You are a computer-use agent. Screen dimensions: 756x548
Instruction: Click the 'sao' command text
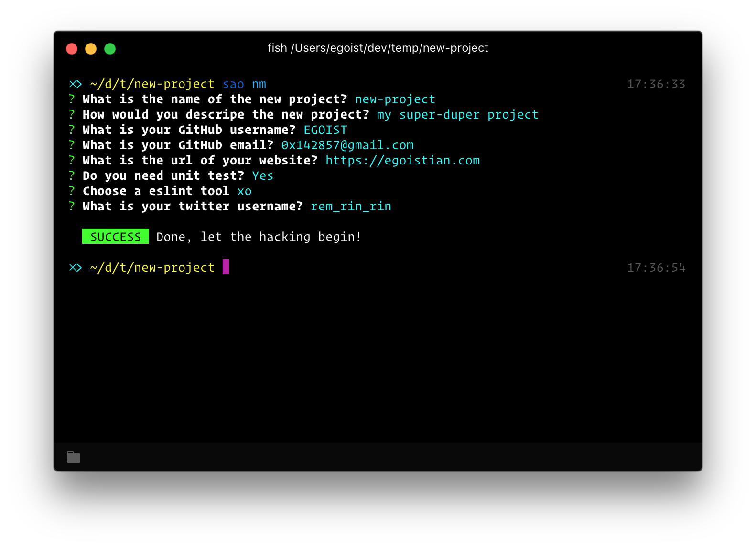coord(233,84)
